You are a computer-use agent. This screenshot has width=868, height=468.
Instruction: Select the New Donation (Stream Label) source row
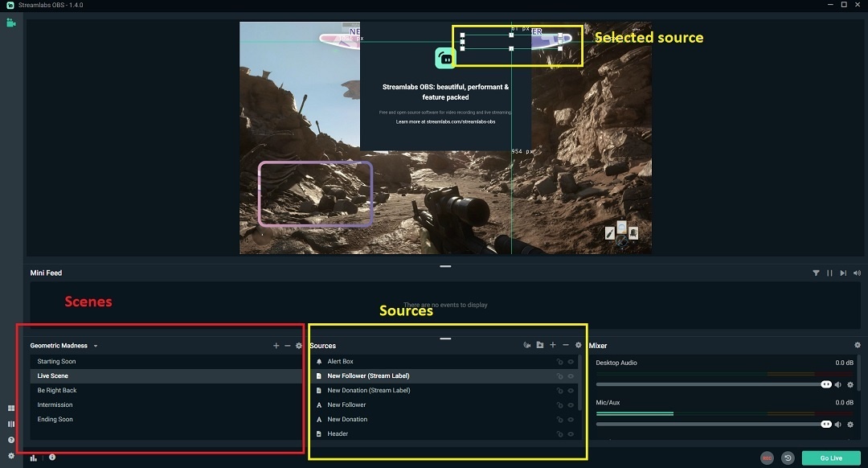tap(443, 391)
